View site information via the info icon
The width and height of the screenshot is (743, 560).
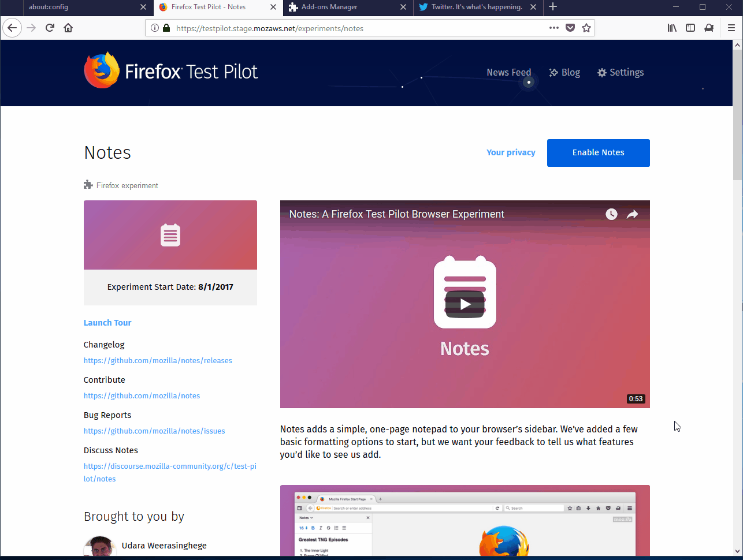click(x=154, y=28)
